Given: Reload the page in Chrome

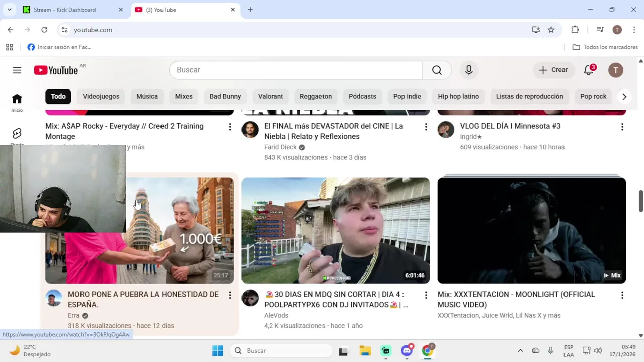Looking at the screenshot, I should (x=44, y=30).
